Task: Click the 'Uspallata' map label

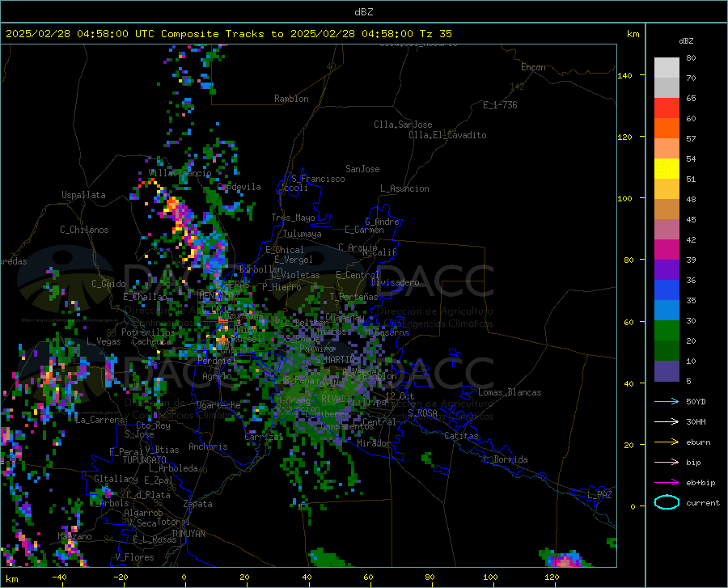Action: 83,195
